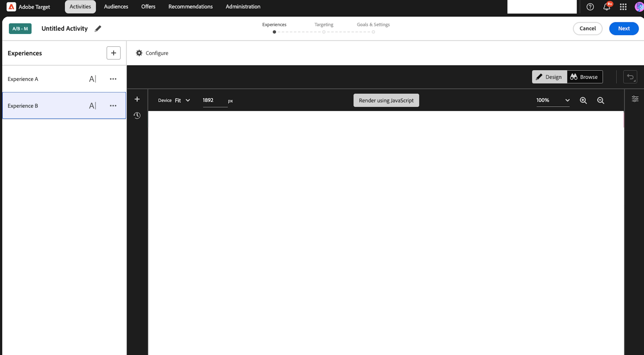Click the zoom in magnifier icon
Viewport: 644px width, 355px height.
tap(583, 100)
